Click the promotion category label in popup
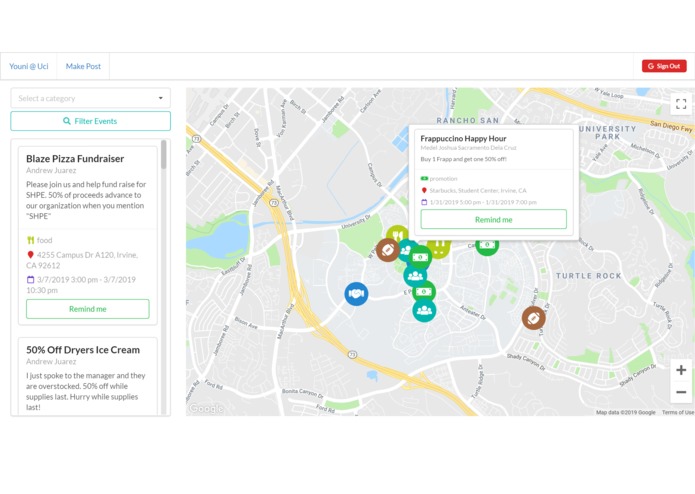This screenshot has height=494, width=695. point(443,179)
